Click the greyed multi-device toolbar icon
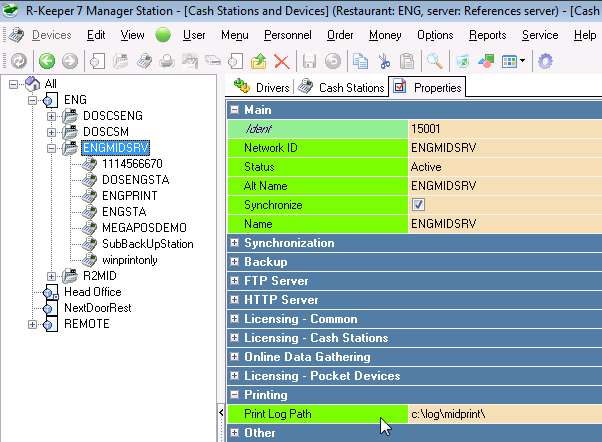This screenshot has height=442, width=602. point(190,61)
